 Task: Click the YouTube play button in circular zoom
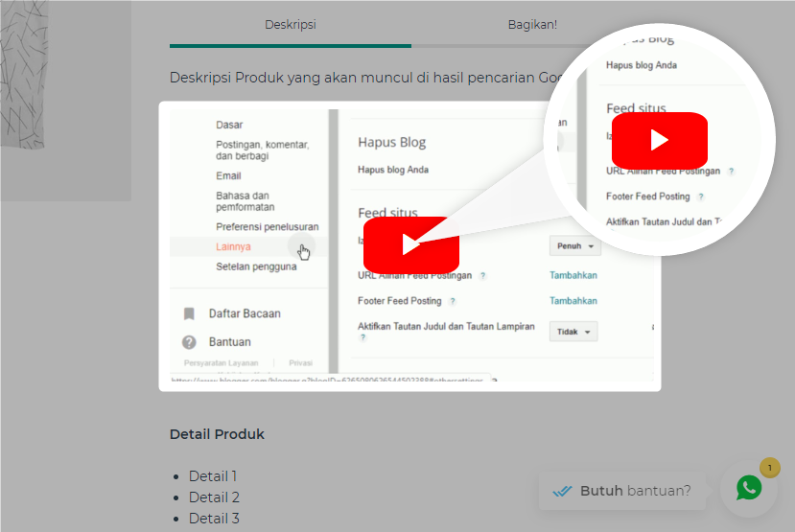tap(659, 140)
